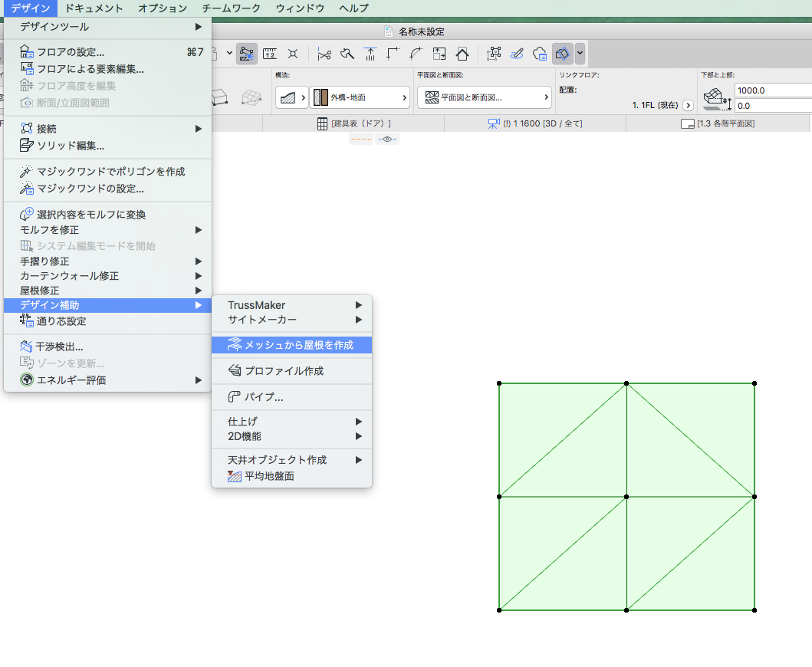Click the arrow button beside 1. 1FL (現在)
This screenshot has width=812, height=667.
(x=688, y=105)
